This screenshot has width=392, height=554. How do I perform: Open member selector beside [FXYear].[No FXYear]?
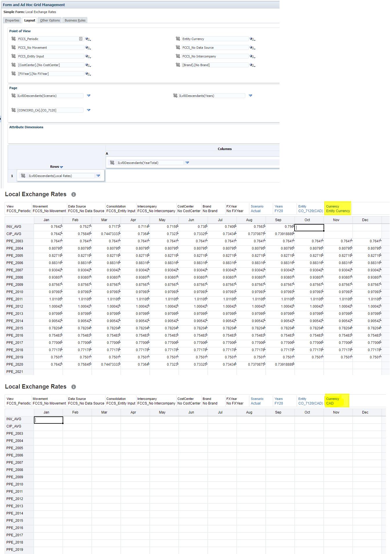click(x=88, y=74)
